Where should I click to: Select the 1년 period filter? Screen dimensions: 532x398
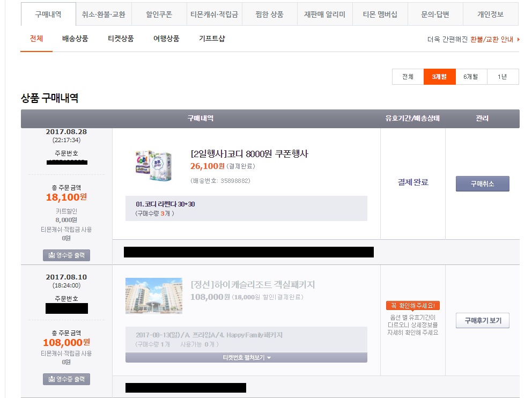[x=503, y=77]
